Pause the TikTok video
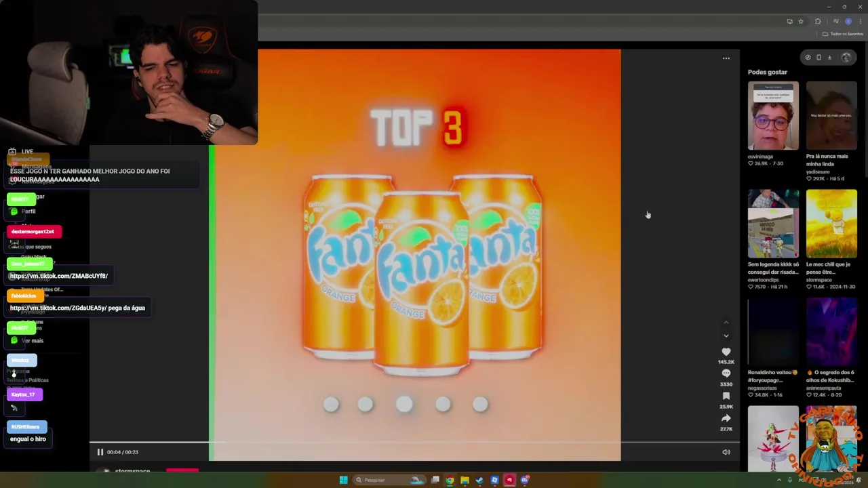The image size is (868, 488). (100, 452)
